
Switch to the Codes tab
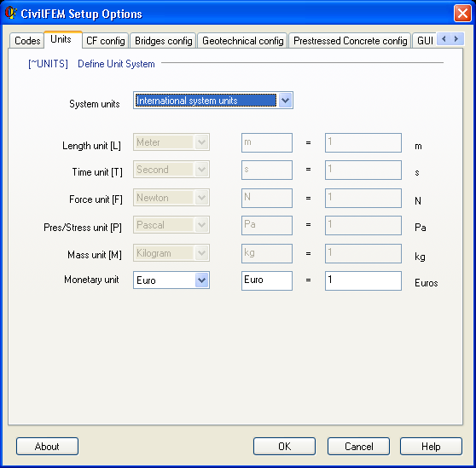(x=26, y=41)
